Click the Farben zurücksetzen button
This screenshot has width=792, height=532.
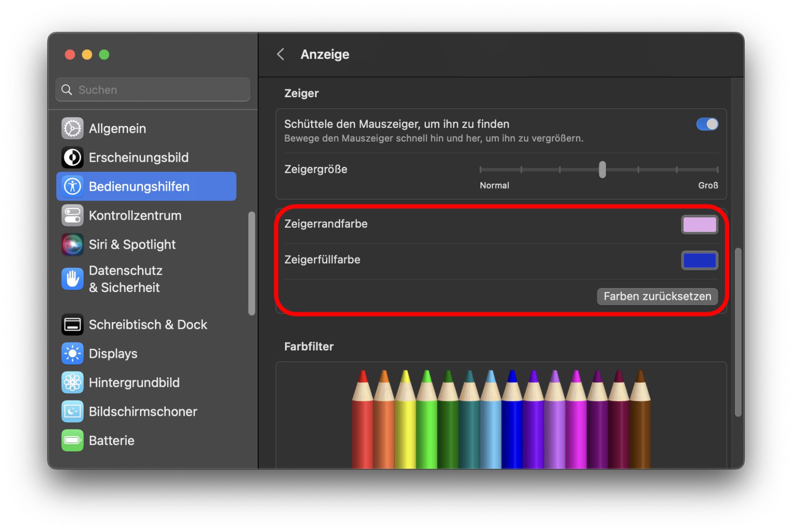(657, 296)
